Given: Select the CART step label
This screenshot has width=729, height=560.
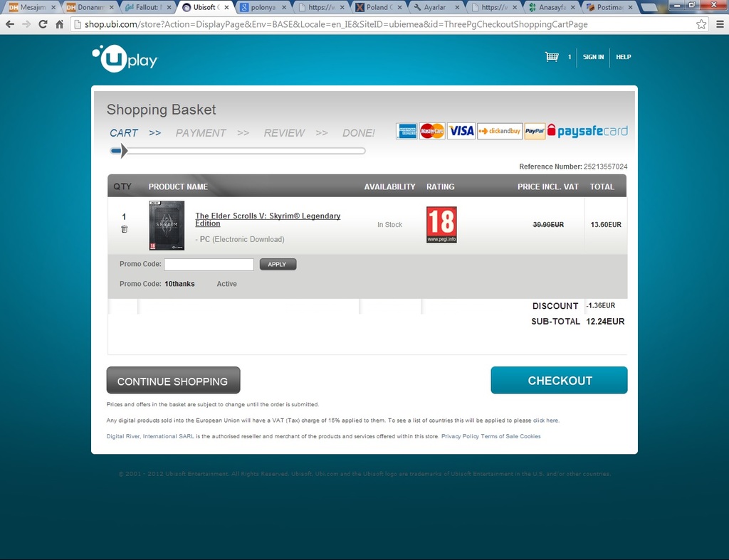Looking at the screenshot, I should 124,133.
